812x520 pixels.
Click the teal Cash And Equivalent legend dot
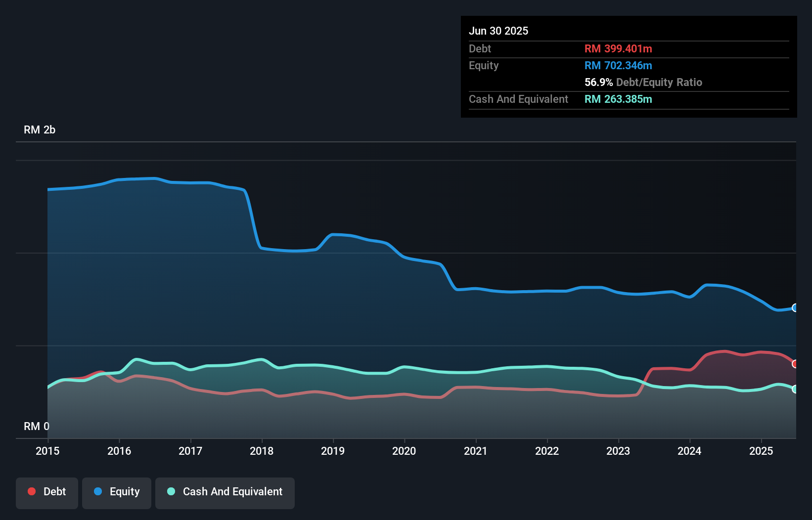pyautogui.click(x=171, y=492)
